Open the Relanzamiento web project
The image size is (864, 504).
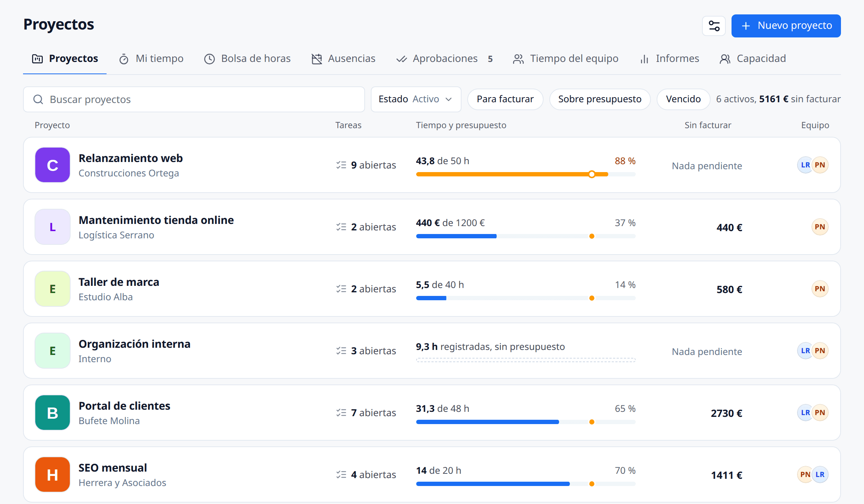coord(131,158)
